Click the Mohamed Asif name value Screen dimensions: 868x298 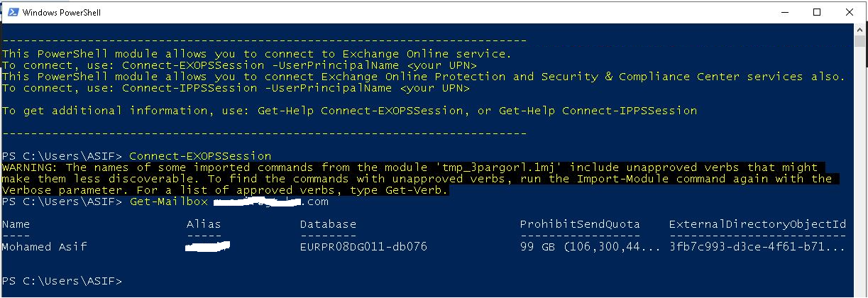point(48,247)
